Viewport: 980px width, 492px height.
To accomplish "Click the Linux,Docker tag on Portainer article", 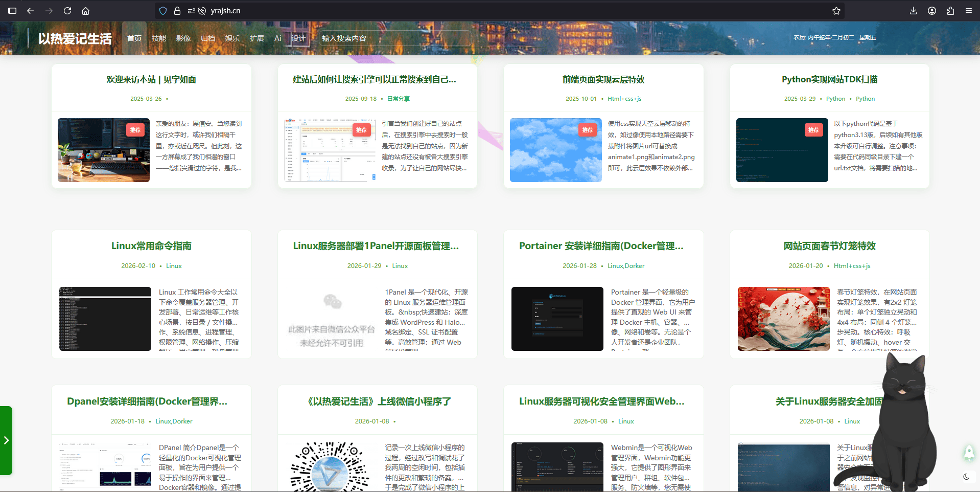I will pyautogui.click(x=626, y=265).
